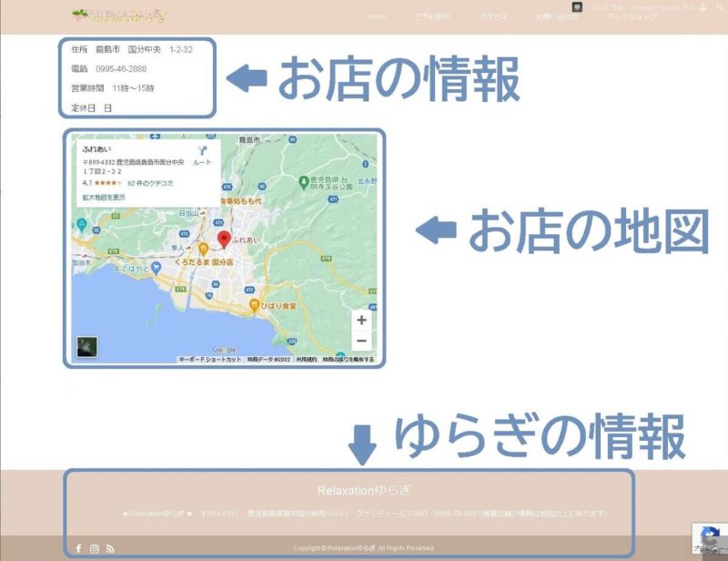Viewport: 728px width, 561px height.
Task: Switch to satellite view via the map thumbnail
Action: (86, 346)
